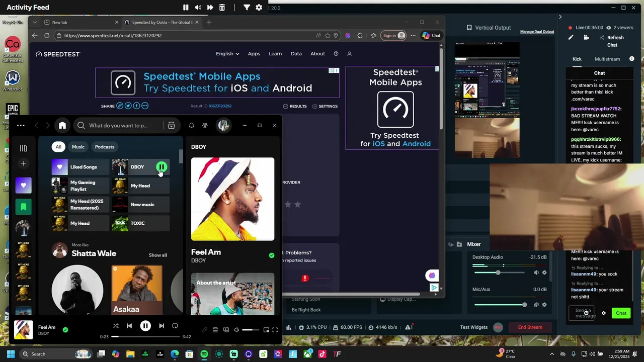Open Apps menu on Speedtest
The height and width of the screenshot is (362, 644).
[x=254, y=54]
